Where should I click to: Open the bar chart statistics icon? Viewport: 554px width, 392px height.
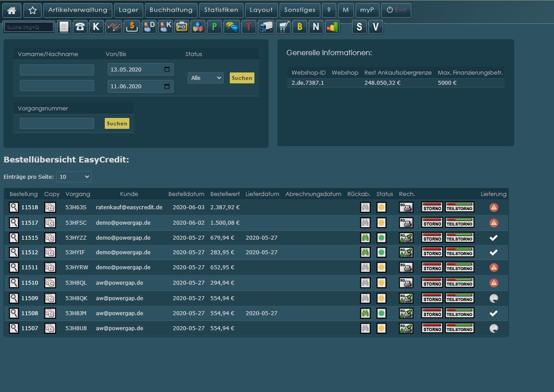coord(332,27)
